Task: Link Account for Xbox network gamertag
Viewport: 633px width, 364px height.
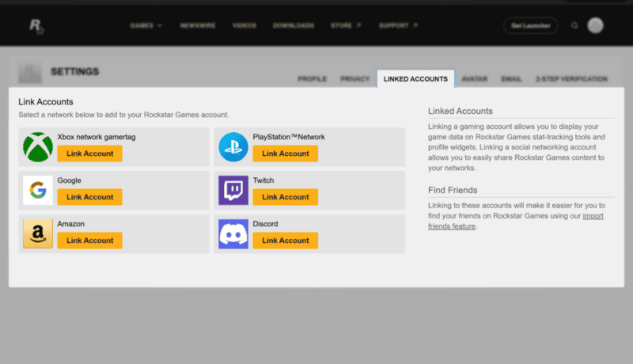Action: pos(89,154)
